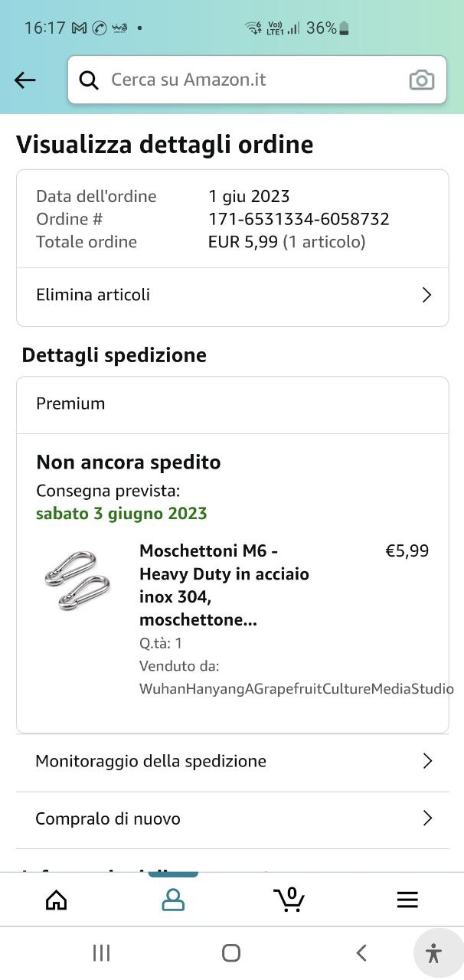Open Compralo di nuovo chevron

click(x=427, y=818)
